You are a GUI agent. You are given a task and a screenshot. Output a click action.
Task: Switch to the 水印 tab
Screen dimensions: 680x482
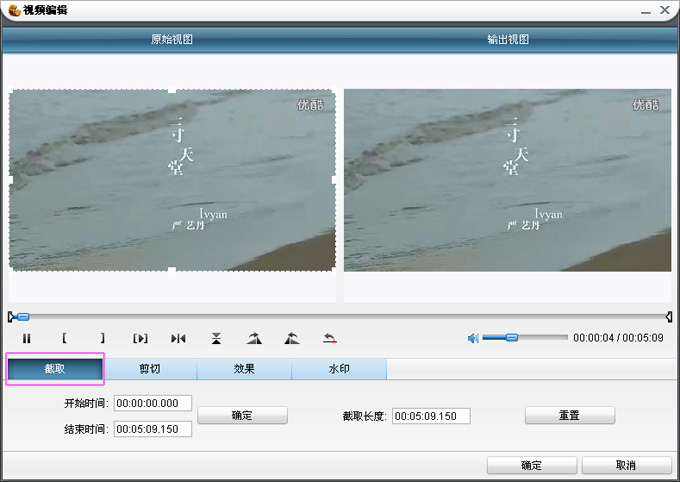(x=339, y=369)
